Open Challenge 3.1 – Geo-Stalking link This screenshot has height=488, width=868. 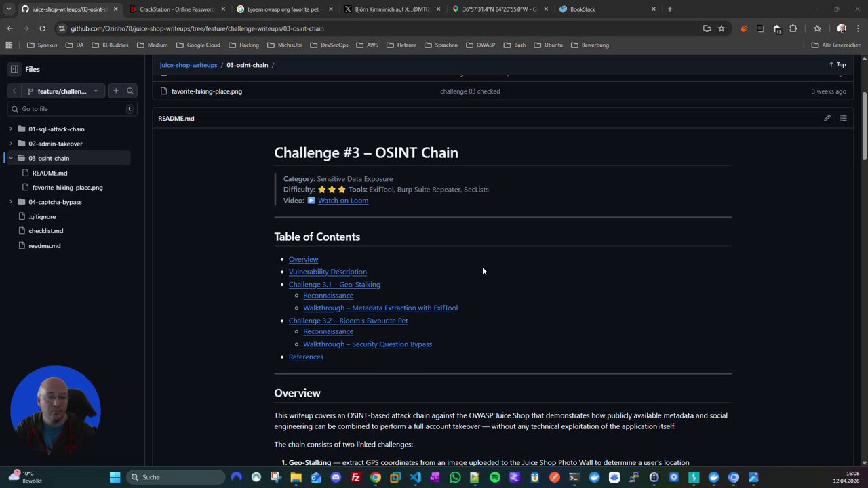point(334,285)
